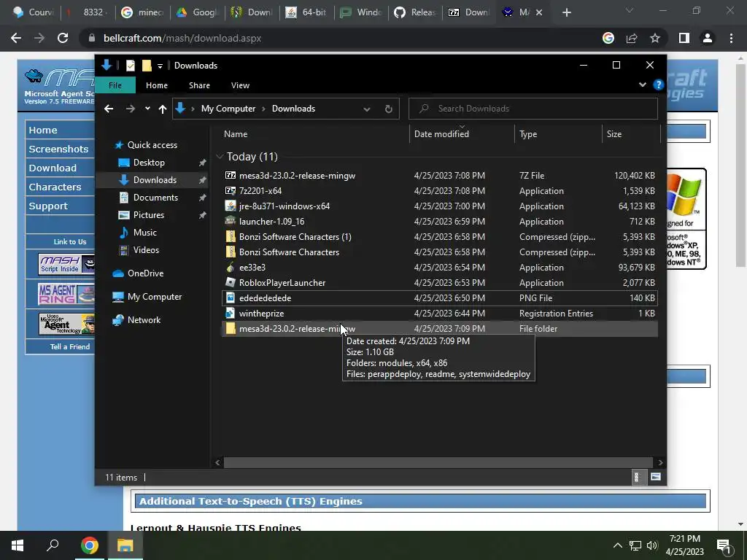Select Network in navigation pane
Image resolution: width=747 pixels, height=560 pixels.
pyautogui.click(x=144, y=320)
